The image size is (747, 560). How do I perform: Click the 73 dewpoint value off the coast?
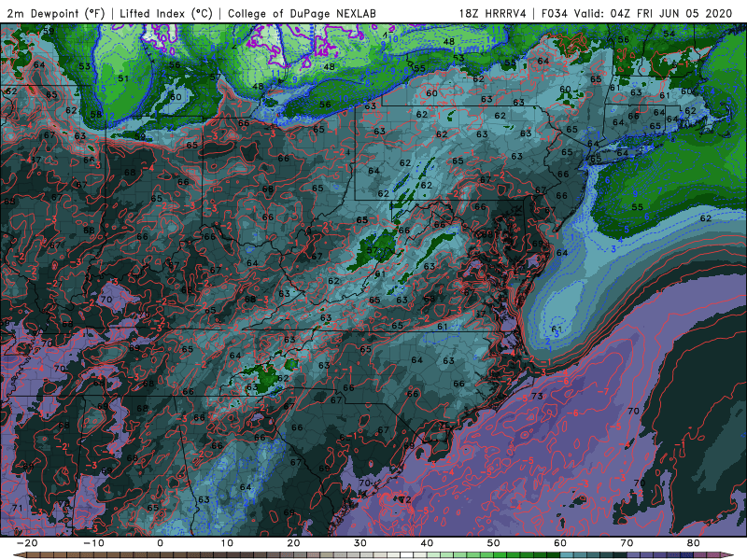(538, 396)
